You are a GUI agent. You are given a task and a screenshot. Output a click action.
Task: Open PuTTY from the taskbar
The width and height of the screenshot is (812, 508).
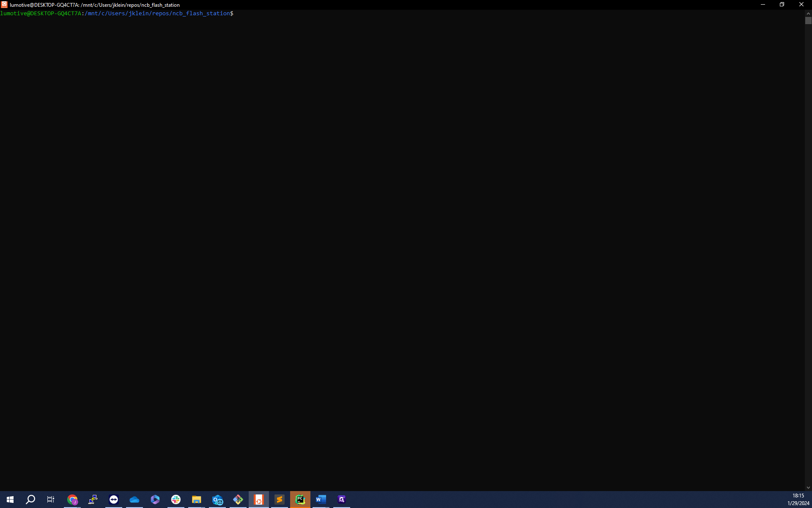[93, 500]
